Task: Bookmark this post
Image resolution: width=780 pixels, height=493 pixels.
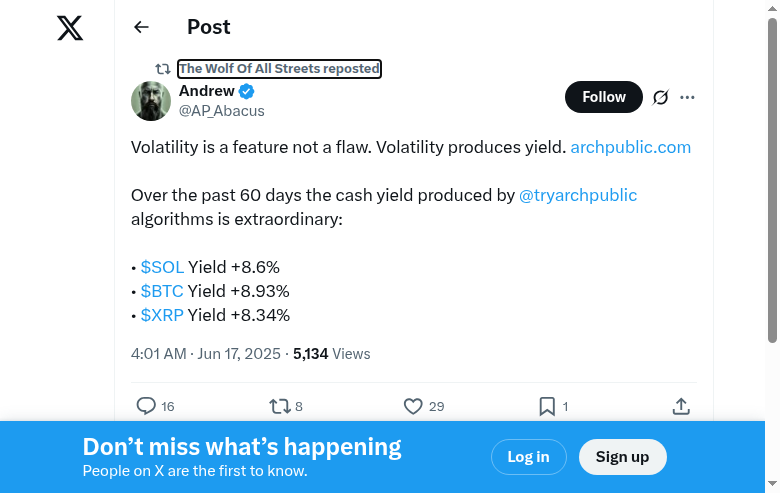Action: click(547, 406)
